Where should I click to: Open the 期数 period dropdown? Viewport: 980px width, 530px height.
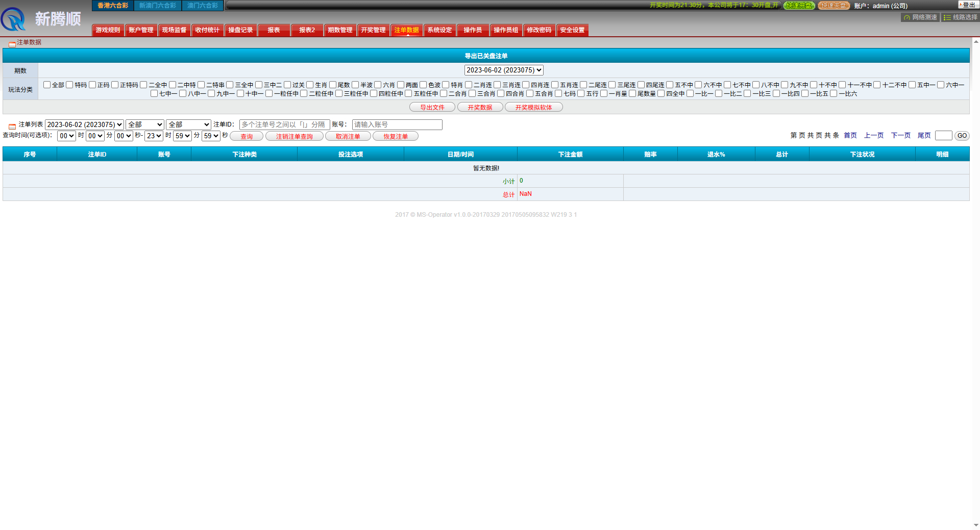point(503,70)
